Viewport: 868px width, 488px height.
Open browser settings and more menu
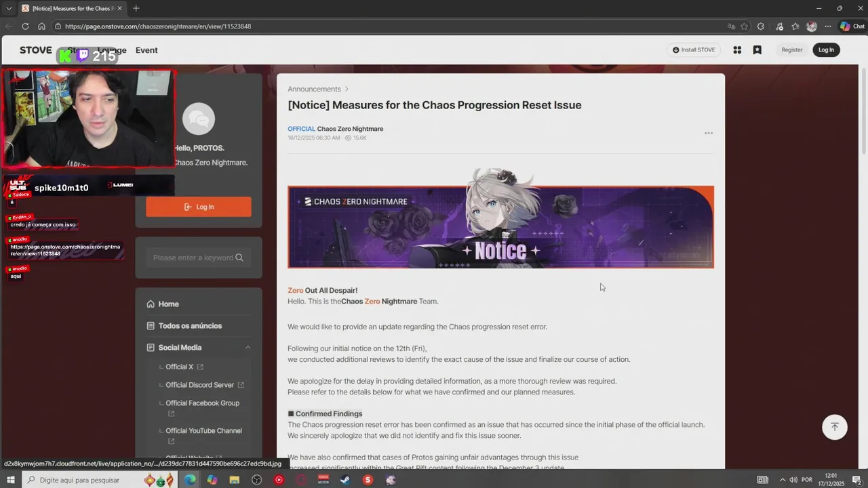click(x=829, y=26)
